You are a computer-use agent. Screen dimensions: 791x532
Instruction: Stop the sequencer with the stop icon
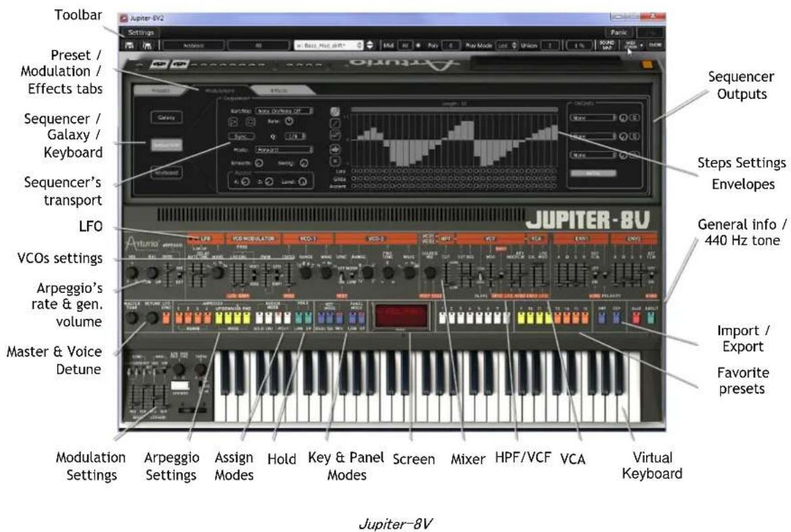pyautogui.click(x=250, y=122)
